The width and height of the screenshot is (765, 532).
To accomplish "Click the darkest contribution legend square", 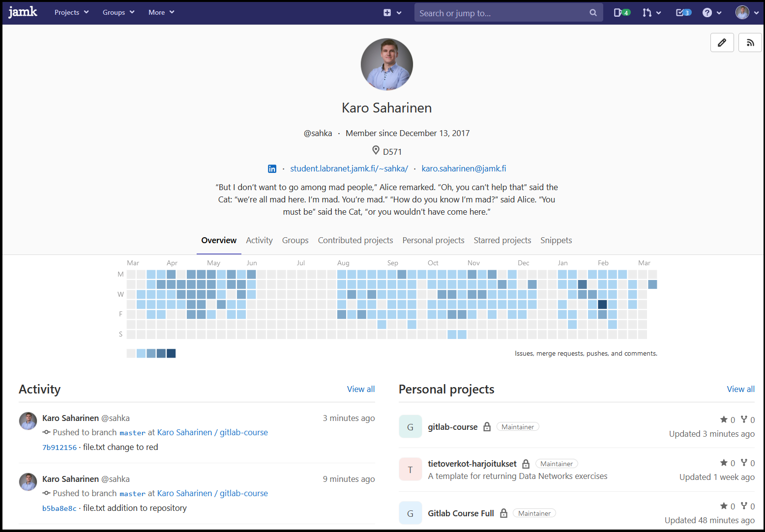I will click(171, 353).
